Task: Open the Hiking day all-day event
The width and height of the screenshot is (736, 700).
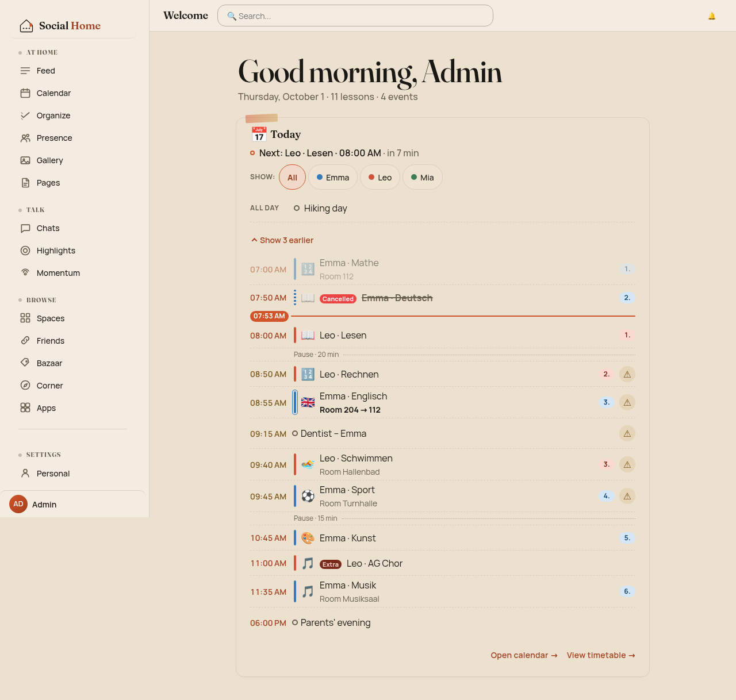Action: coord(325,208)
